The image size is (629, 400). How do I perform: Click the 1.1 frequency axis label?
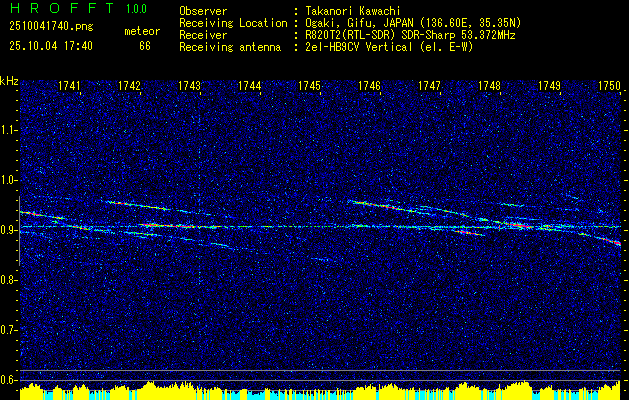coord(8,130)
